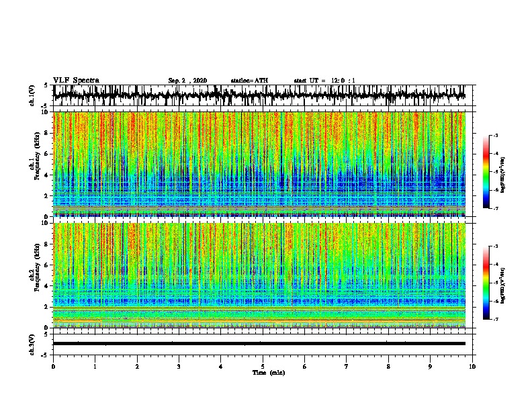Viewport: 532px width, 411px height.
Task: Click the "2" tick on the time axis
Action: click(137, 367)
